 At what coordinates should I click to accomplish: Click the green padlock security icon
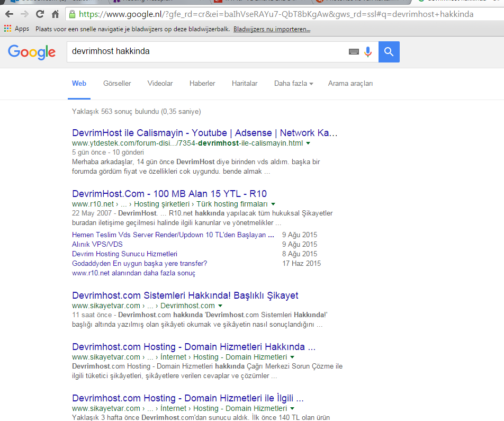point(73,14)
